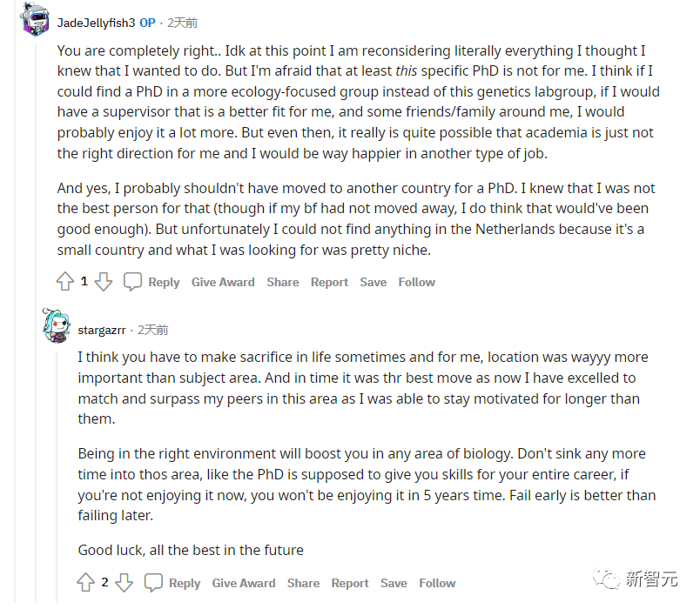
Task: Save JadeJellyfish3's comment
Action: 374,282
